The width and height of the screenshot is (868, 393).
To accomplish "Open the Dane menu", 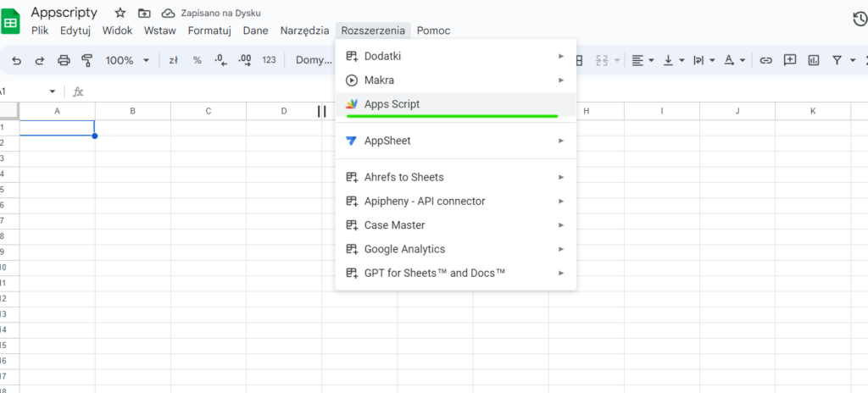I will pos(256,31).
